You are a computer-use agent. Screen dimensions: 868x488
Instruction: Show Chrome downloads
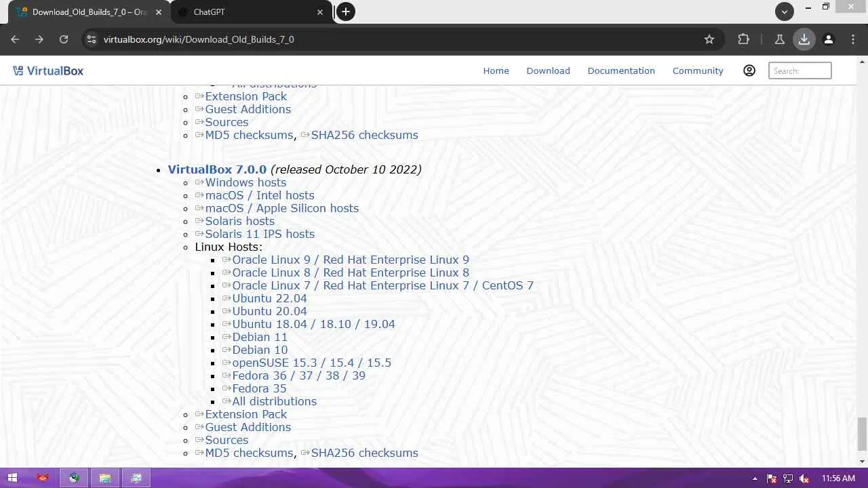coord(804,39)
